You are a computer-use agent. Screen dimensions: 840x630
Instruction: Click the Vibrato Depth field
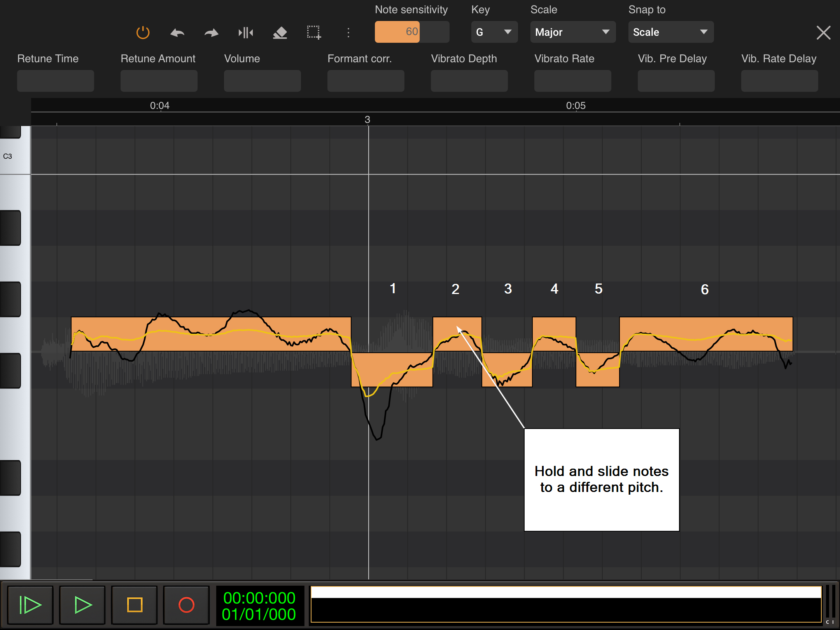coord(469,81)
